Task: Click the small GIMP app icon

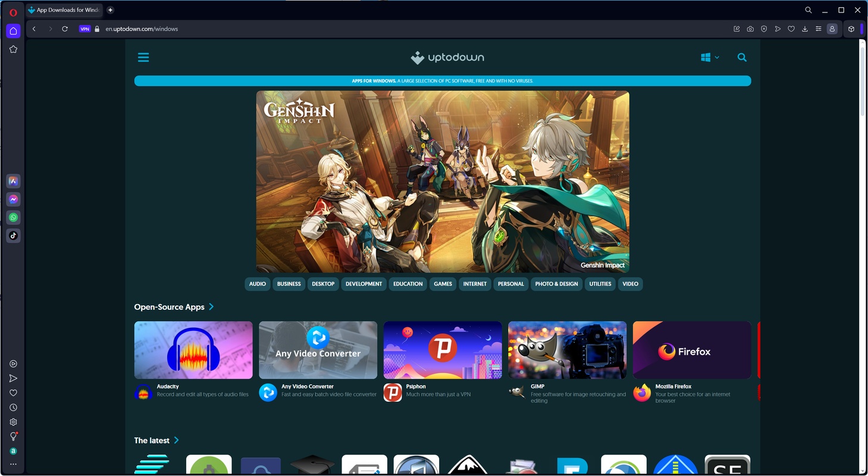Action: [x=517, y=393]
